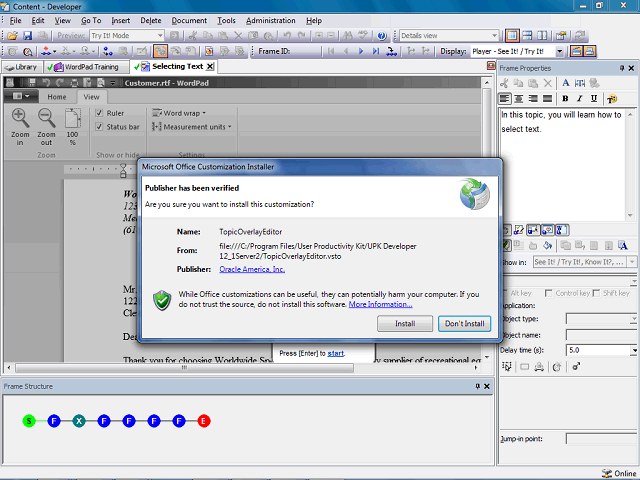Expand WordPad Word wrap dropdown
This screenshot has height=480, width=640.
[179, 113]
